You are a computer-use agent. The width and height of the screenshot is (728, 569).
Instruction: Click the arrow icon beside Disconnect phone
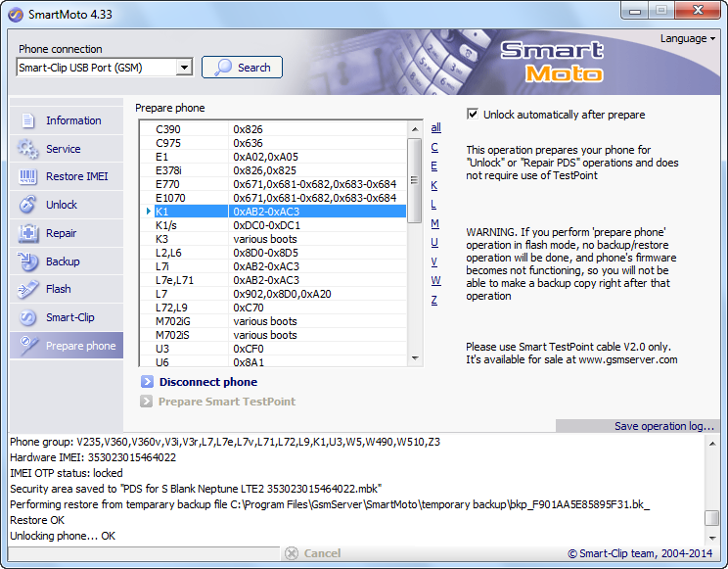pos(147,382)
